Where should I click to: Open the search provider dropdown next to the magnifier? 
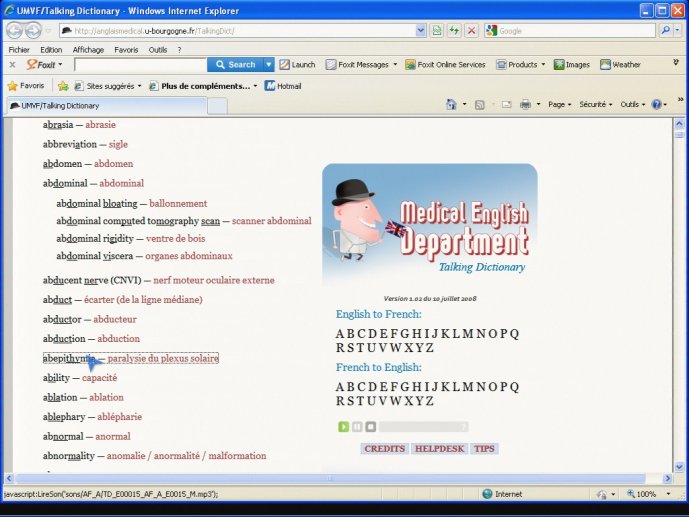[x=677, y=30]
